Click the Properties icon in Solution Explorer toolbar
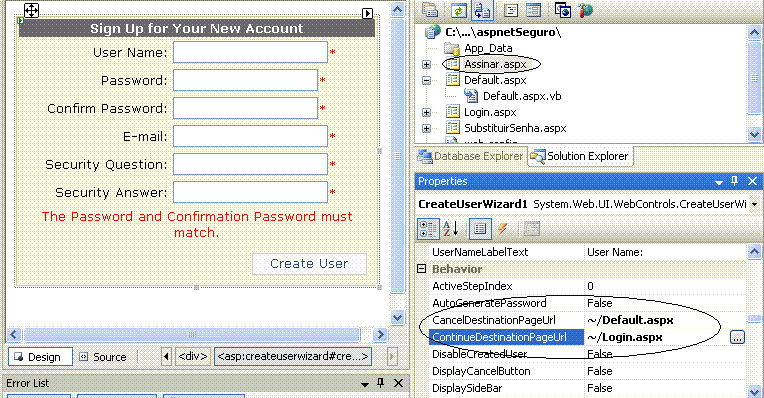This screenshot has height=398, width=764. [x=430, y=10]
